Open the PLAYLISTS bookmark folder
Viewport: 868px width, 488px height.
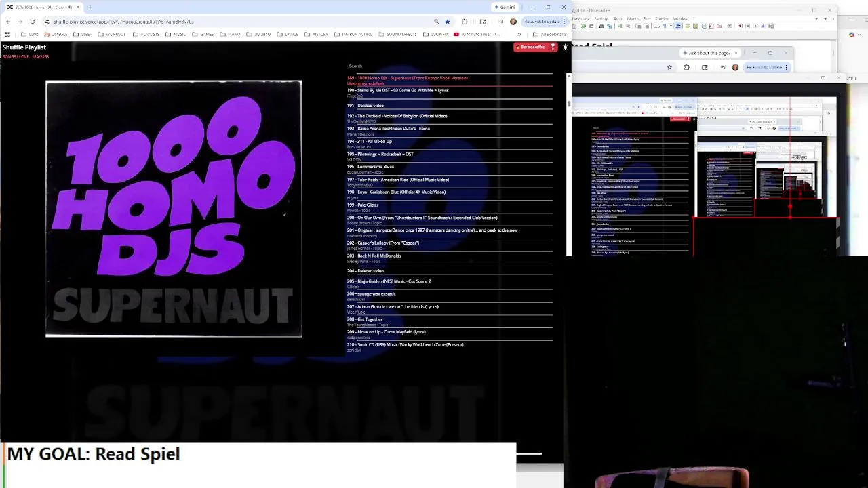(146, 34)
